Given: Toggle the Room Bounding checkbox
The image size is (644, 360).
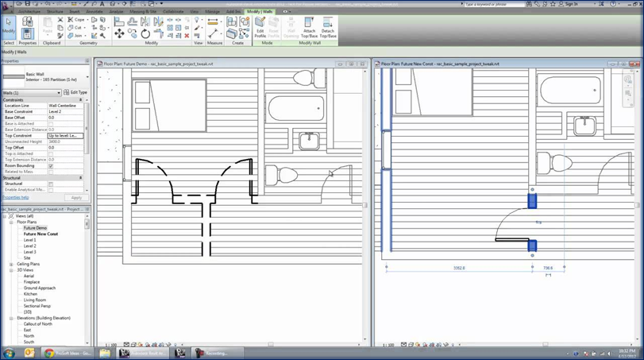Looking at the screenshot, I should click(51, 165).
